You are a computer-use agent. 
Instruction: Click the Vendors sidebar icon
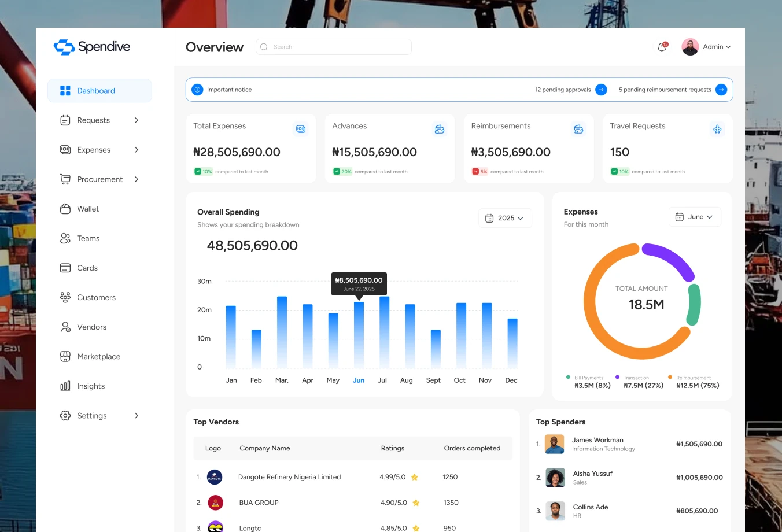point(65,327)
